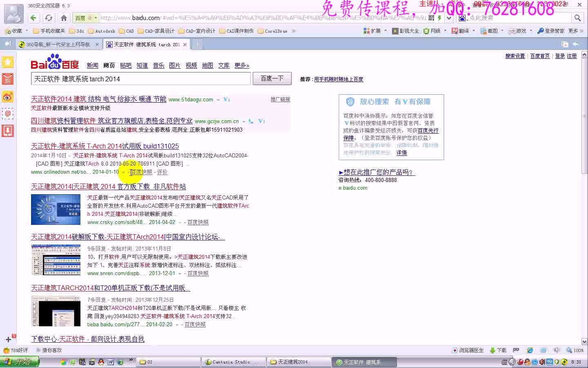
Task: Open the tab list window icon
Action: tap(565, 44)
